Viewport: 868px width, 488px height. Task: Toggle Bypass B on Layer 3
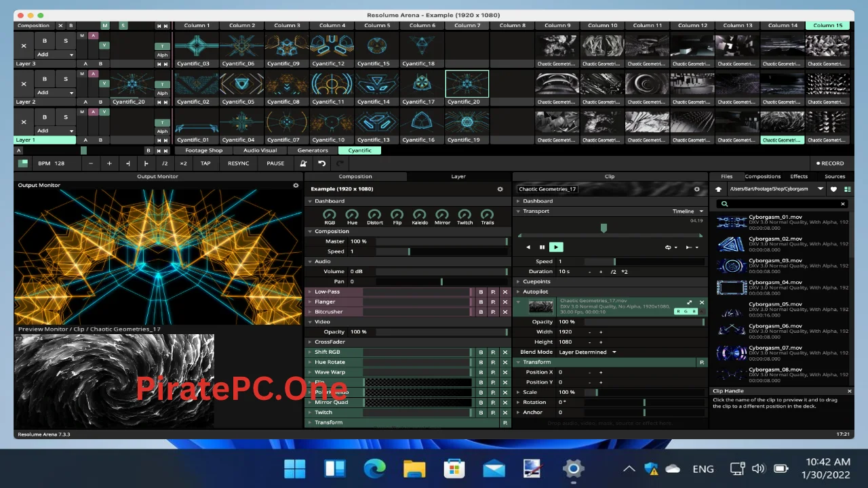coord(45,41)
